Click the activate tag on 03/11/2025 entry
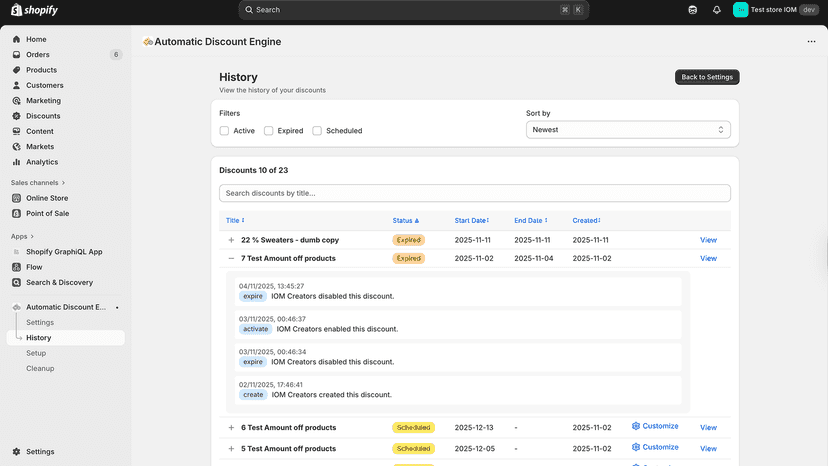Viewport: 828px width, 466px height. [x=255, y=329]
